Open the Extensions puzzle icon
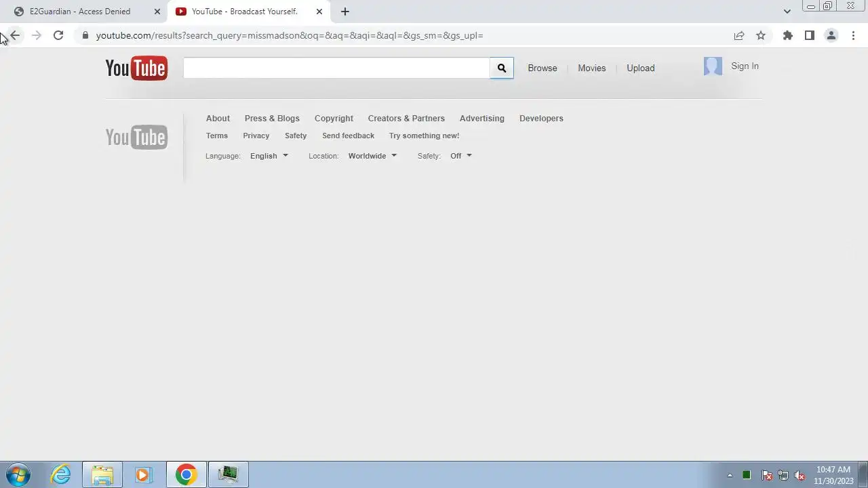The width and height of the screenshot is (868, 488). tap(787, 35)
